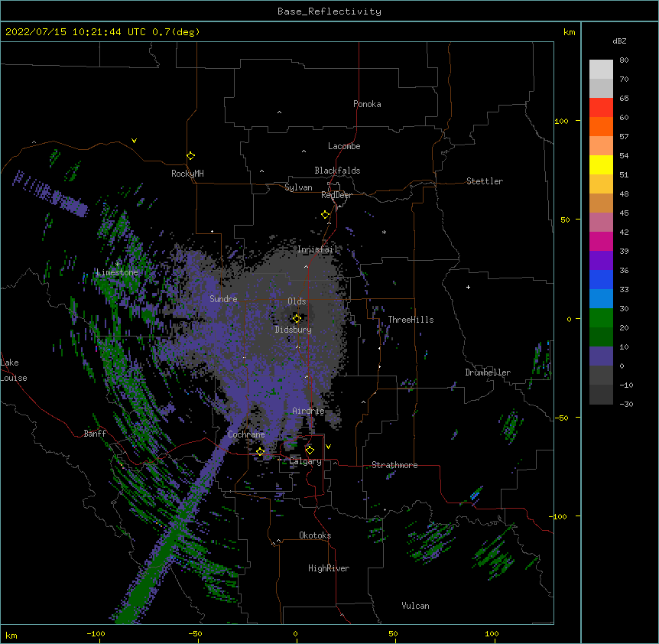Click the Ponoka city label

click(x=367, y=104)
